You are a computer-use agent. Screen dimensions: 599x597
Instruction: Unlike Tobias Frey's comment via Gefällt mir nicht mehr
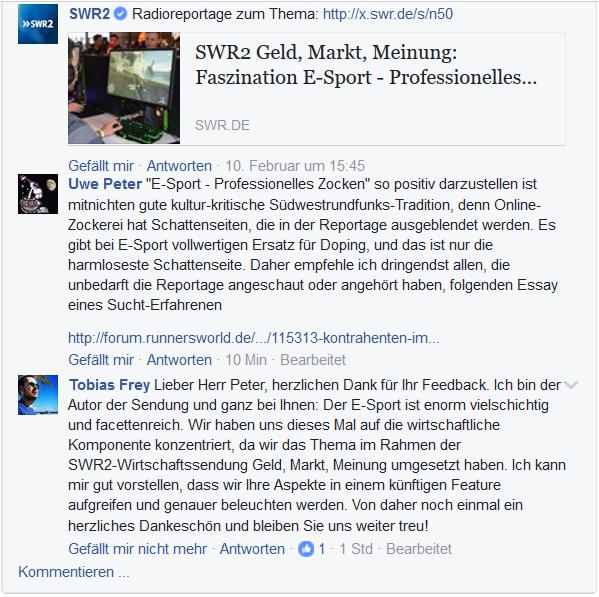click(138, 549)
